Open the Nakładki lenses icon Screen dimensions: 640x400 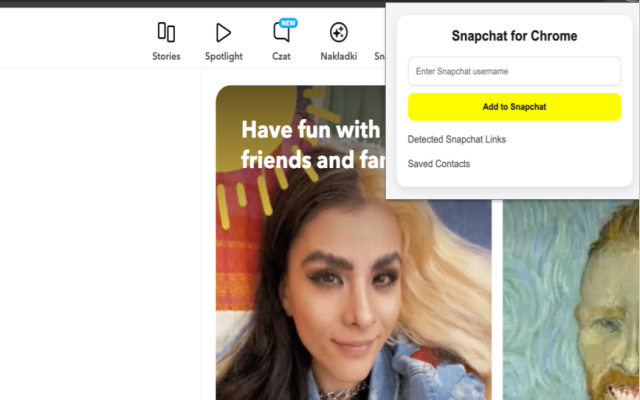point(339,32)
